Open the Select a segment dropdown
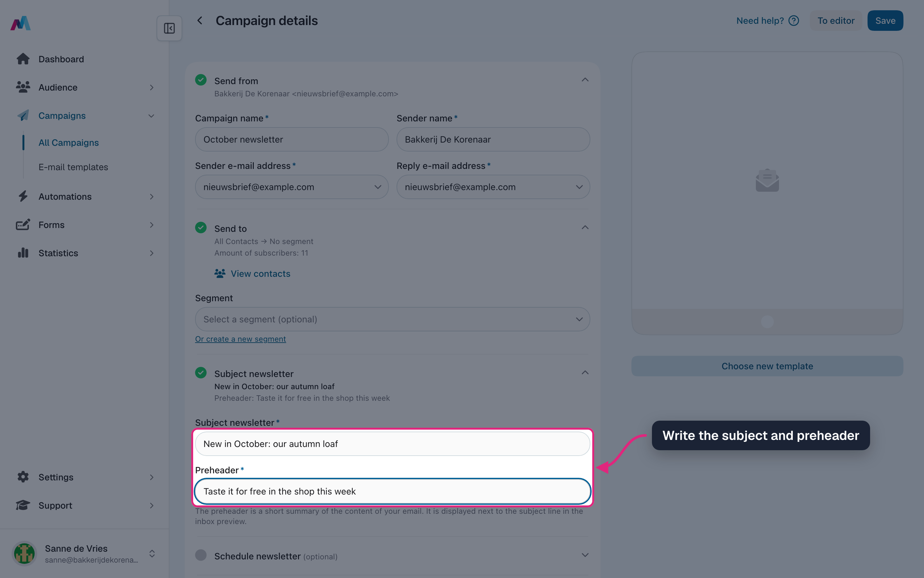 click(392, 319)
